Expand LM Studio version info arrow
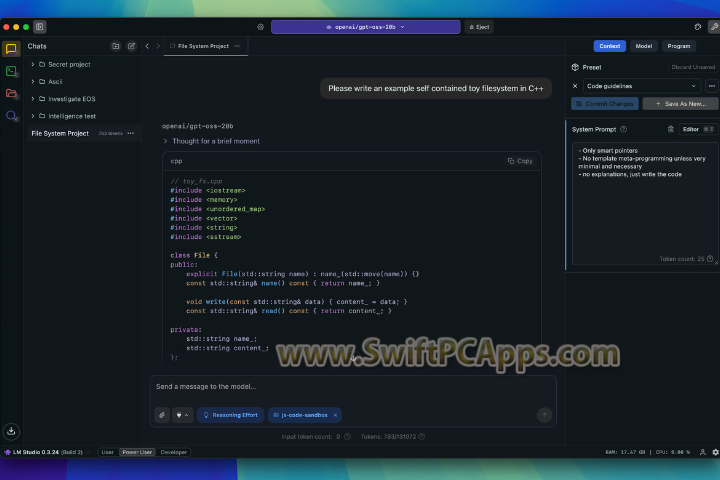 pos(88,452)
